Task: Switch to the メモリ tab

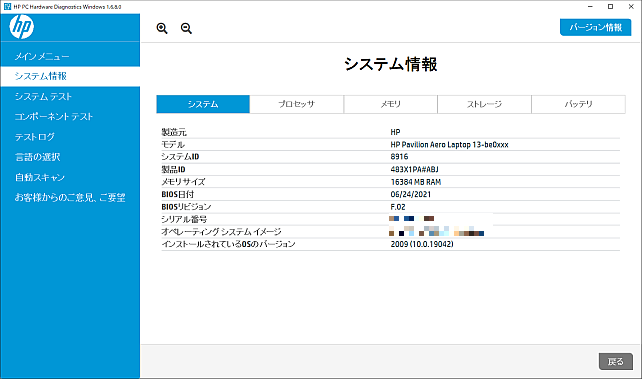Action: [x=391, y=104]
